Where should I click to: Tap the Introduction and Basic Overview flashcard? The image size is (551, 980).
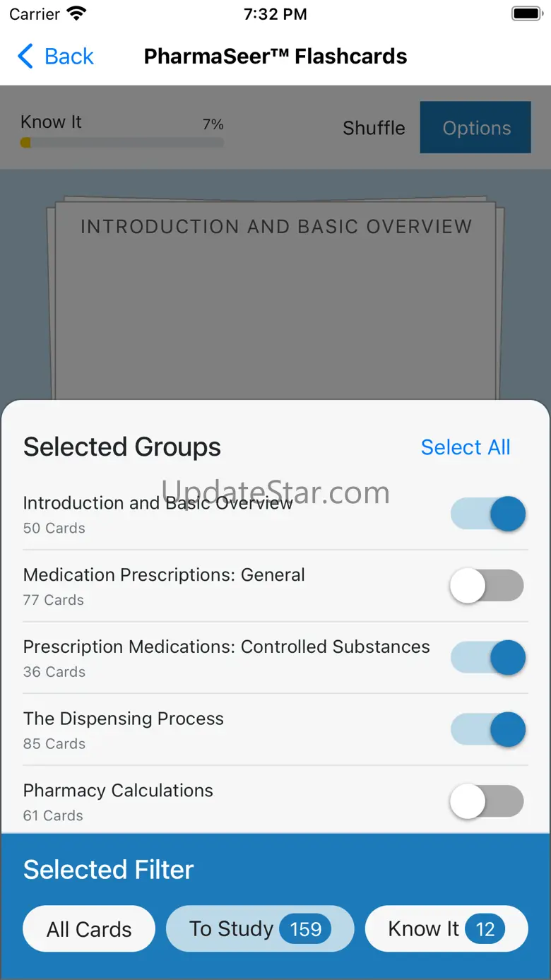pyautogui.click(x=275, y=304)
